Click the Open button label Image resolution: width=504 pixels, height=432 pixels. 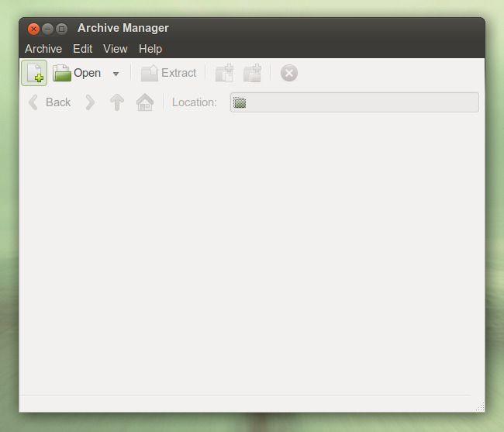87,73
